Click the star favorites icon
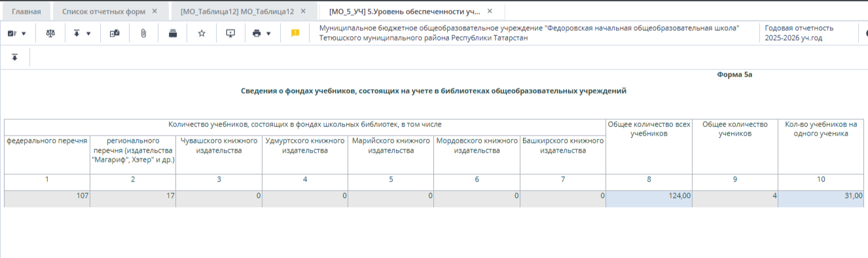 coord(202,33)
